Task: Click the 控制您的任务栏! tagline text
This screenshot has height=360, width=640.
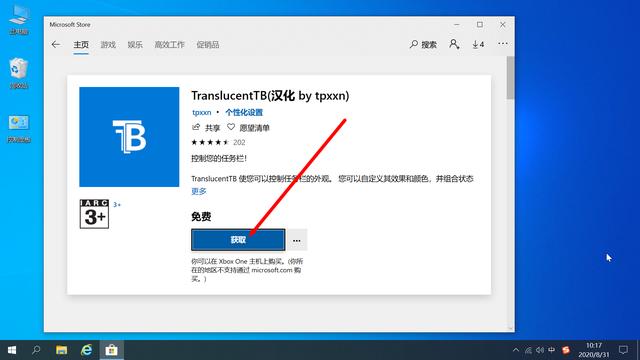Action: tap(219, 158)
